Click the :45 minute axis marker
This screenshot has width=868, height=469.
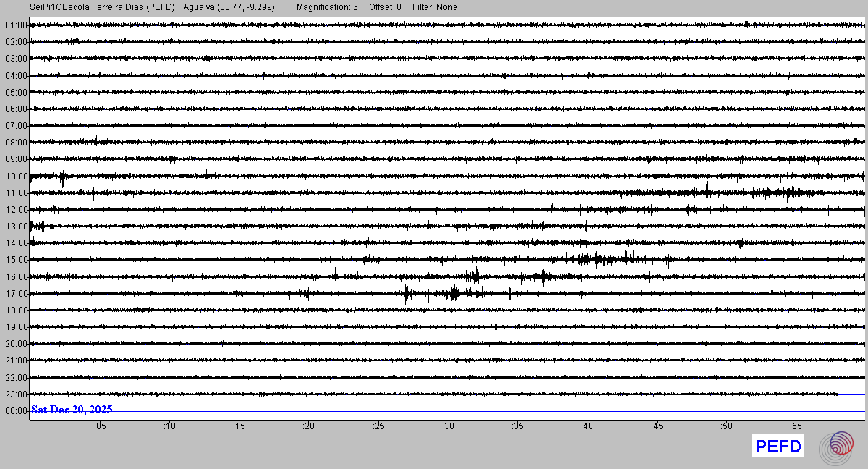coord(656,426)
